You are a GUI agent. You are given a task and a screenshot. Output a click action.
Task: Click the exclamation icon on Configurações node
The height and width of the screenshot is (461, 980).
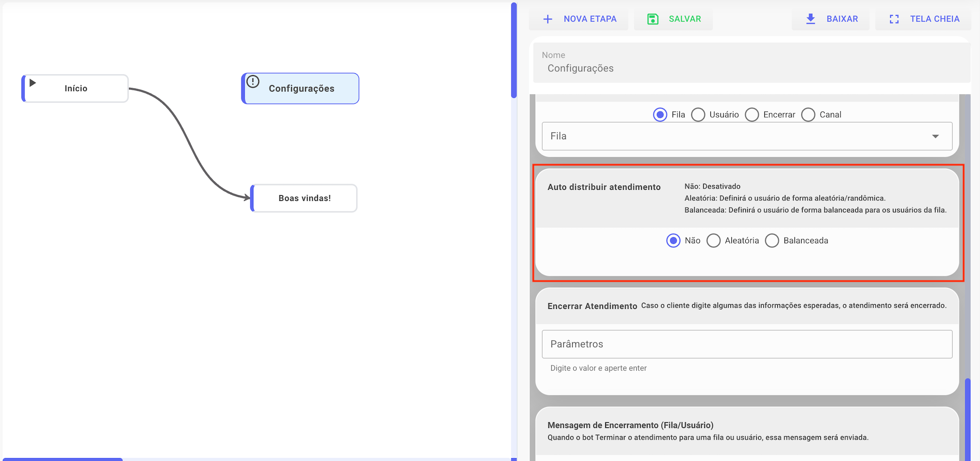pos(253,82)
